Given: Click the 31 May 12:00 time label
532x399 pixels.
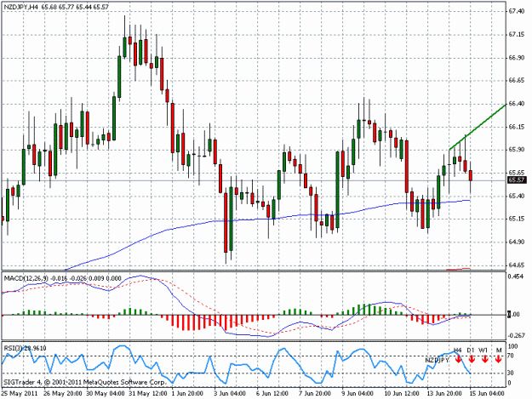Looking at the screenshot, I should (146, 393).
